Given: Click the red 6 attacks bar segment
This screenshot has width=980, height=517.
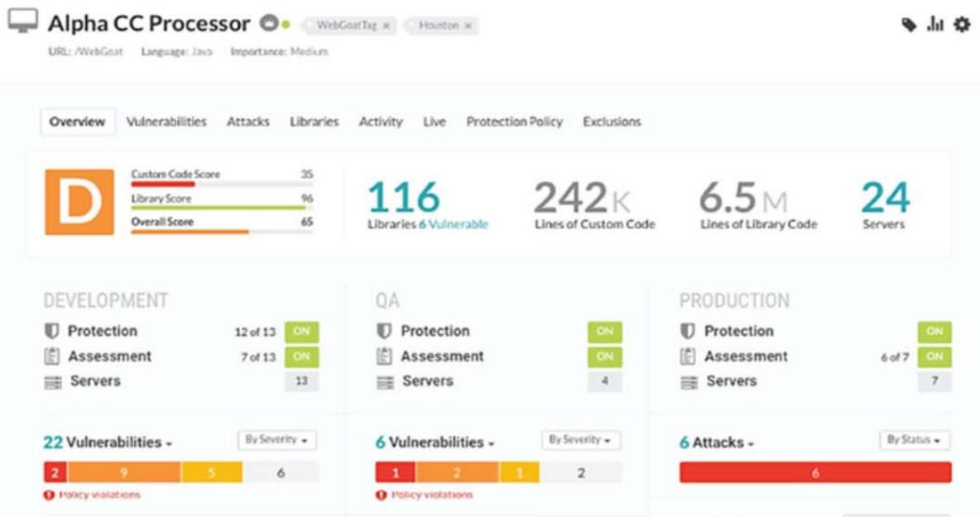Looking at the screenshot, I should coord(814,472).
